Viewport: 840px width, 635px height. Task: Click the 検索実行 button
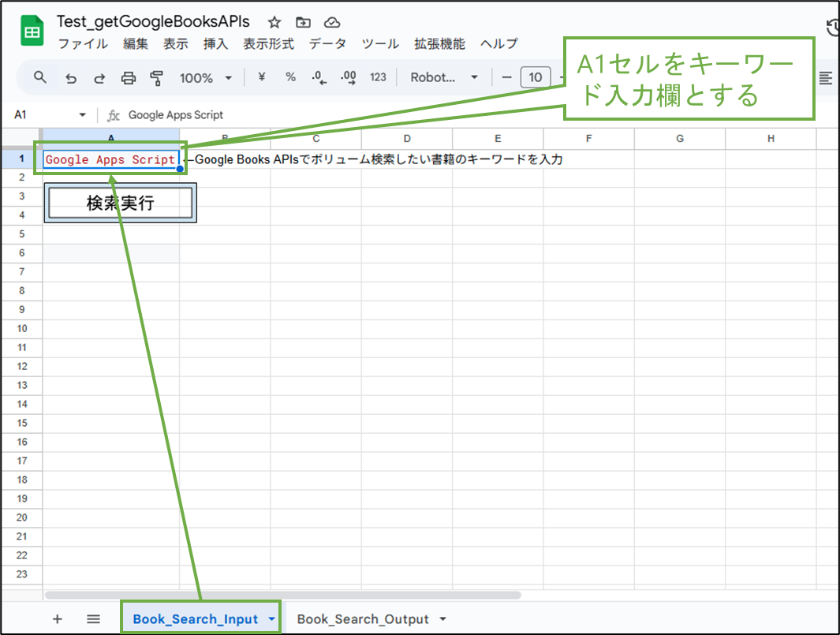[120, 203]
